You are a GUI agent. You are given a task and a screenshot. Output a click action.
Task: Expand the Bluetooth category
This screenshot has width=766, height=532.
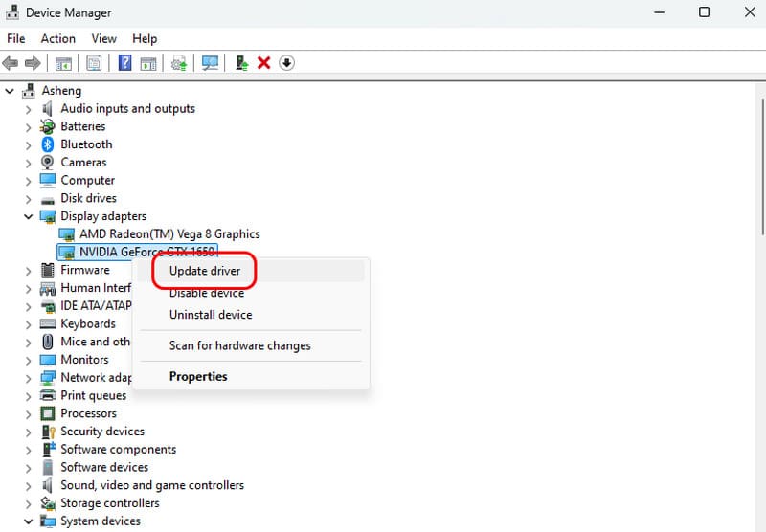point(29,144)
